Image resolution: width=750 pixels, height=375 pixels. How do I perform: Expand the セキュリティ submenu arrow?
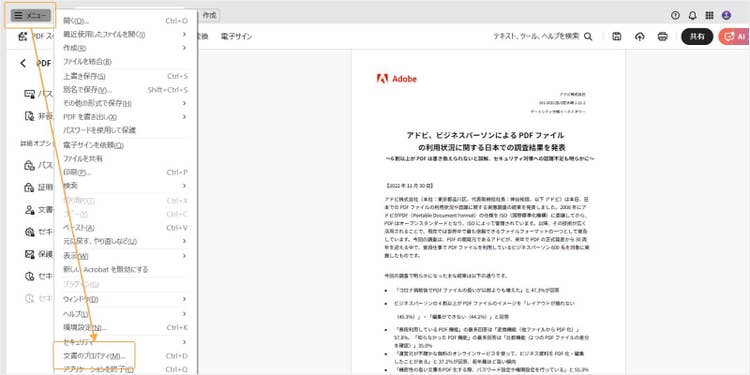[x=185, y=342]
